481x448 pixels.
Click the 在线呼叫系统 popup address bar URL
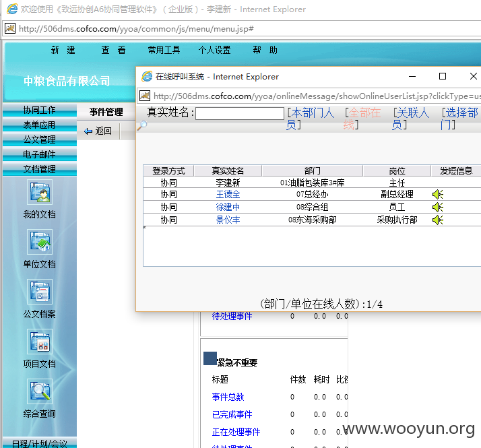coord(317,96)
